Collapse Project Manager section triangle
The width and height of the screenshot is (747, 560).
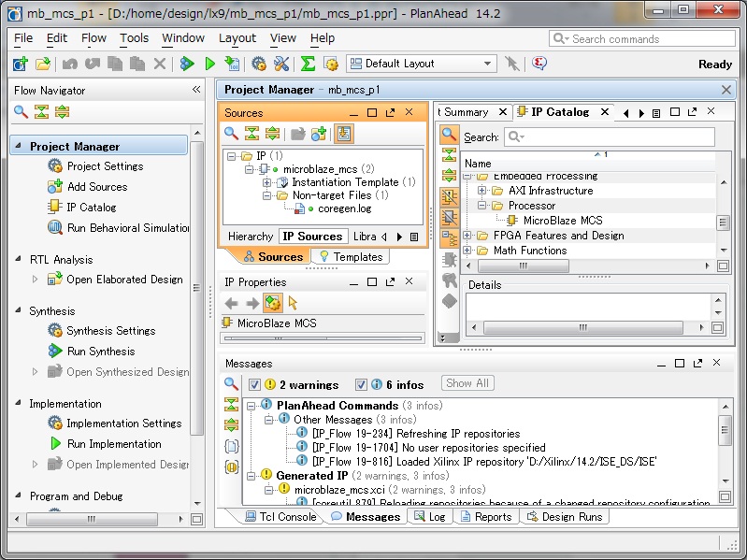pyautogui.click(x=18, y=146)
